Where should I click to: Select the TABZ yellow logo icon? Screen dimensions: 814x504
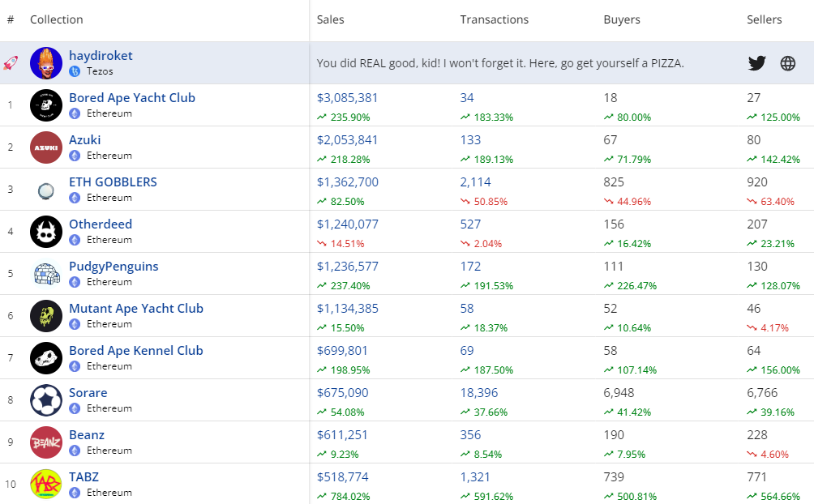(46, 485)
